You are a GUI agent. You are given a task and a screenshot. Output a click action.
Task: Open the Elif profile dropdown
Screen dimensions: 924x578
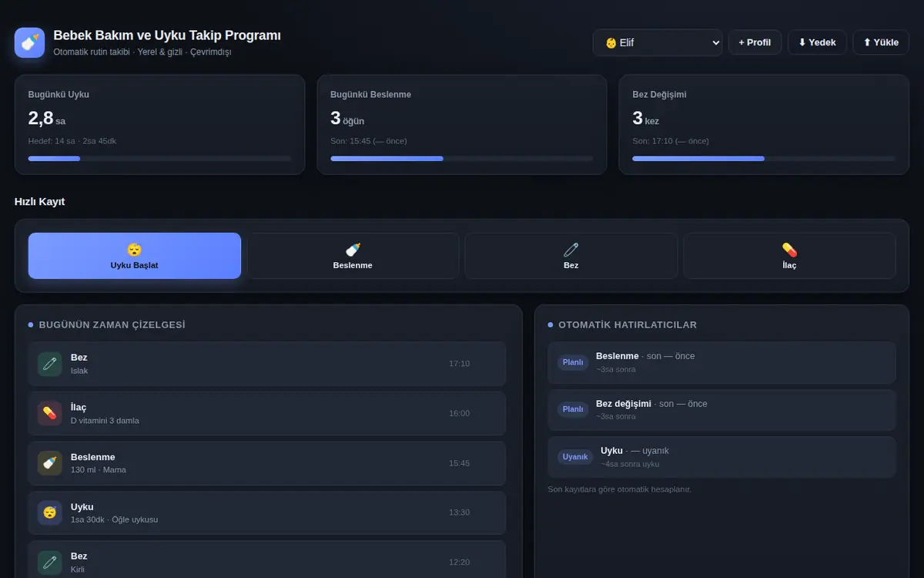tap(658, 42)
